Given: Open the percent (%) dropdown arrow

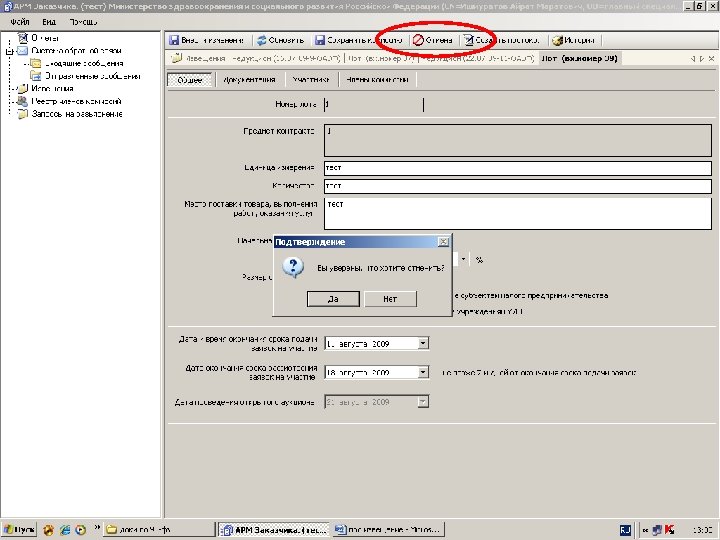Looking at the screenshot, I should (463, 259).
